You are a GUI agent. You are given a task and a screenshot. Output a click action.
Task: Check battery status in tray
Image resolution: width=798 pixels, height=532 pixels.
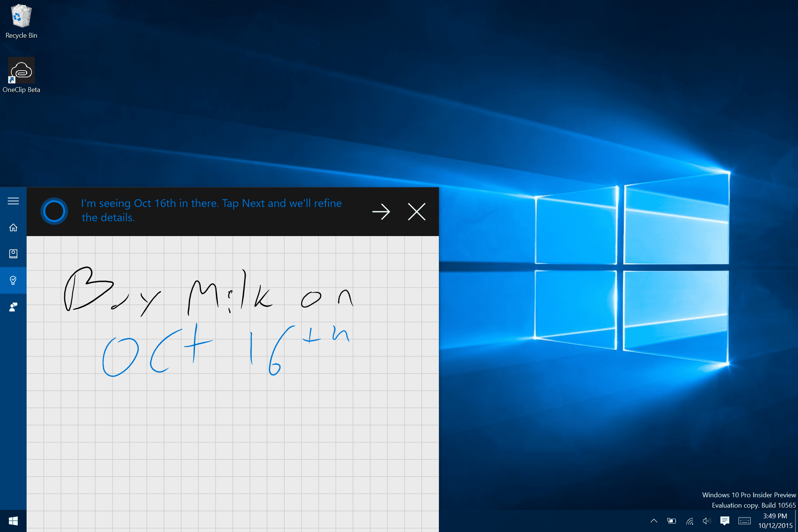[x=671, y=521]
